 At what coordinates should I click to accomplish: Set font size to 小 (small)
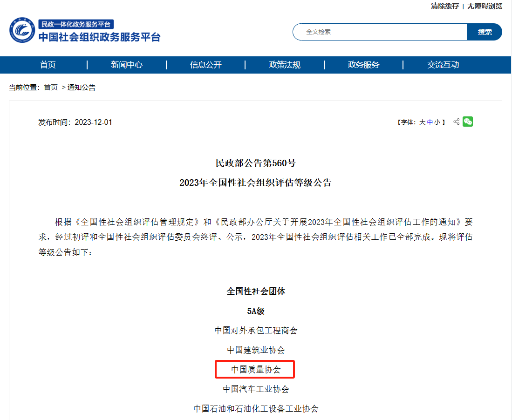point(437,122)
